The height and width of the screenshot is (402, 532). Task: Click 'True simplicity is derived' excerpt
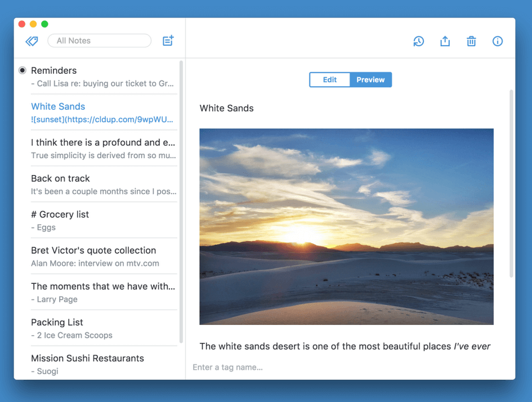click(x=104, y=155)
